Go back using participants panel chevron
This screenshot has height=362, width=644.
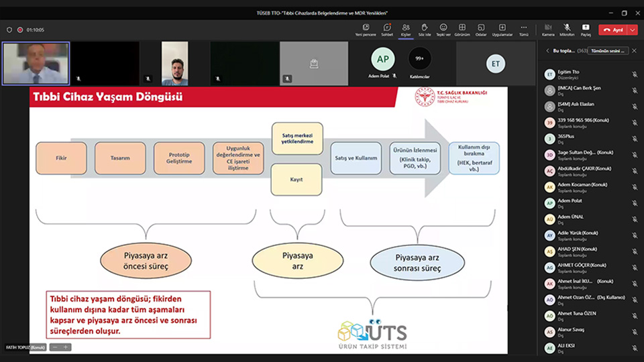coord(547,51)
